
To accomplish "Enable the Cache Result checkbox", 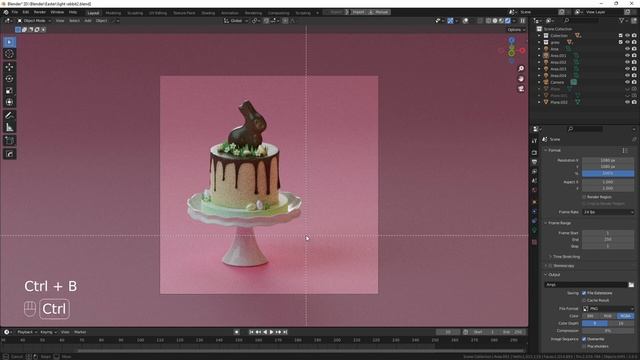I will click(584, 300).
